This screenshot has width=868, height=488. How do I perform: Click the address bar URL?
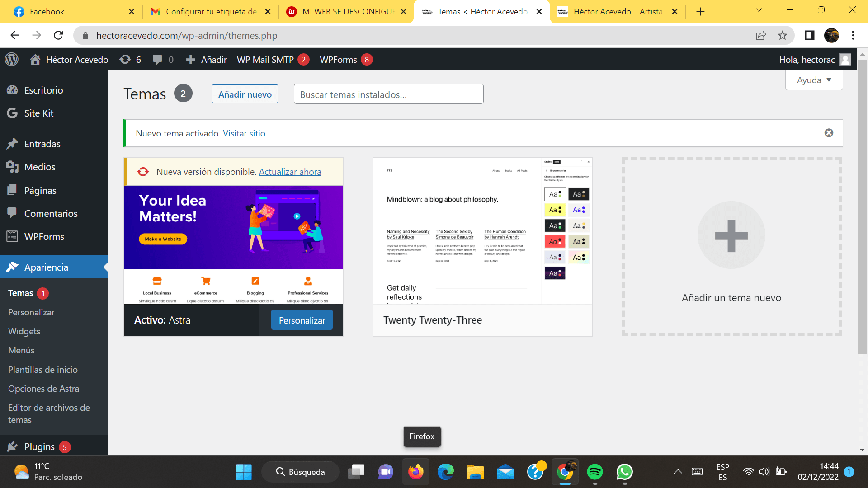tap(187, 35)
